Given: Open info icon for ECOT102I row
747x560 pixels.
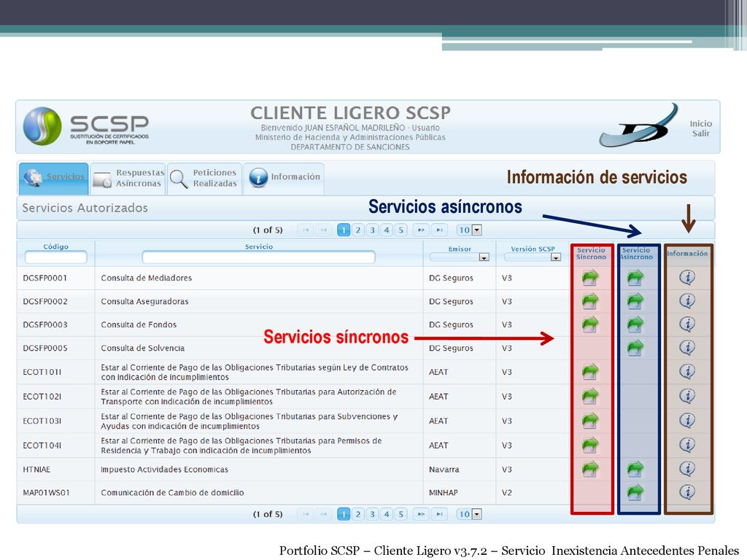Looking at the screenshot, I should click(x=687, y=395).
